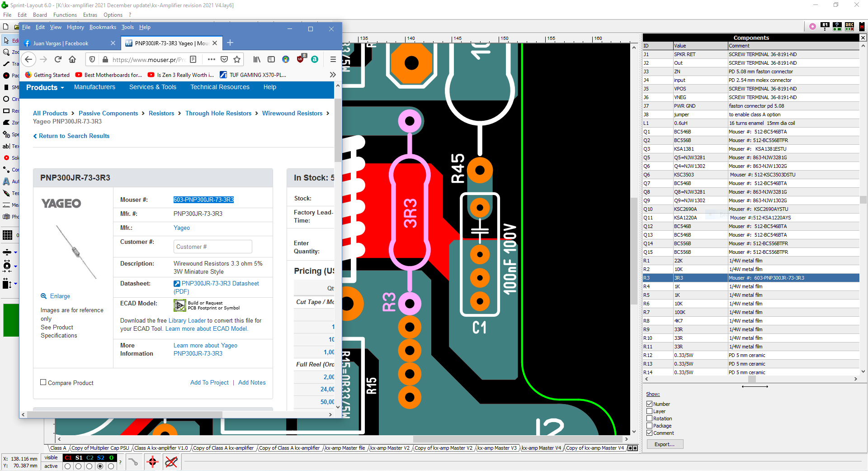Select the SMD-Pad tool

coord(10,87)
